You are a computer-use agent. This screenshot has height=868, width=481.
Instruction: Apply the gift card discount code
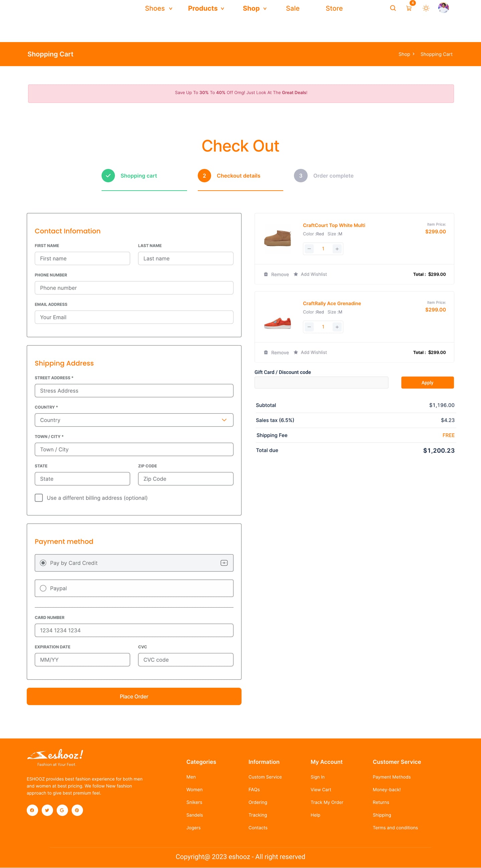click(x=427, y=383)
